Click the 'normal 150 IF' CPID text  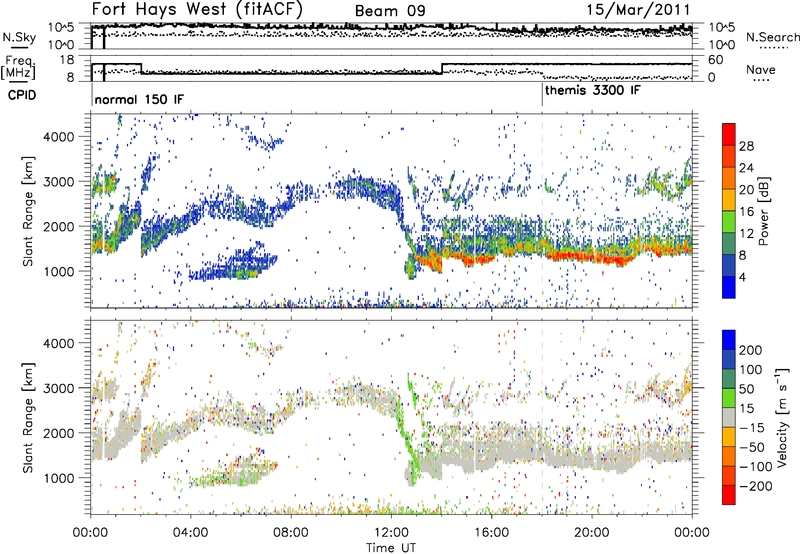click(139, 99)
